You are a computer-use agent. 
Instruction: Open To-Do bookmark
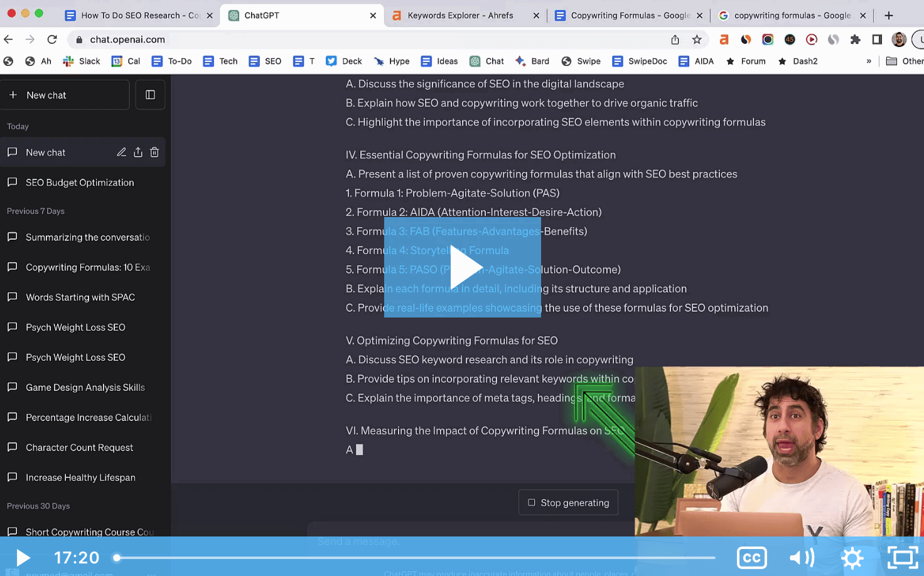coord(171,61)
